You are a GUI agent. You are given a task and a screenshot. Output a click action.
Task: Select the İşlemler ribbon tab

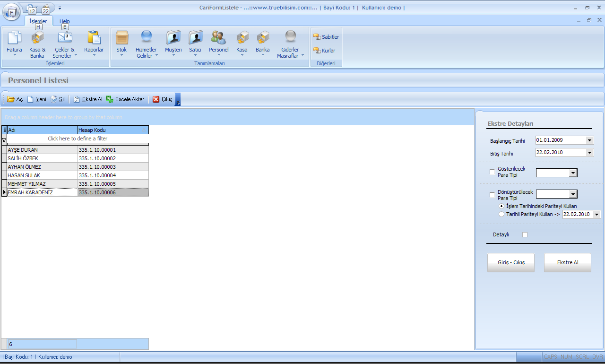pyautogui.click(x=38, y=21)
